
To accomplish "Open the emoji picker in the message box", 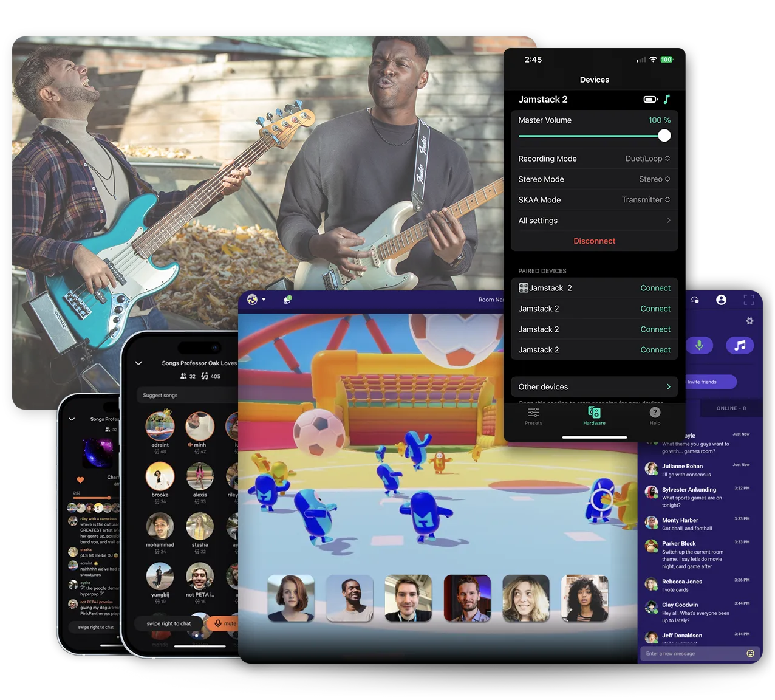I will [750, 654].
